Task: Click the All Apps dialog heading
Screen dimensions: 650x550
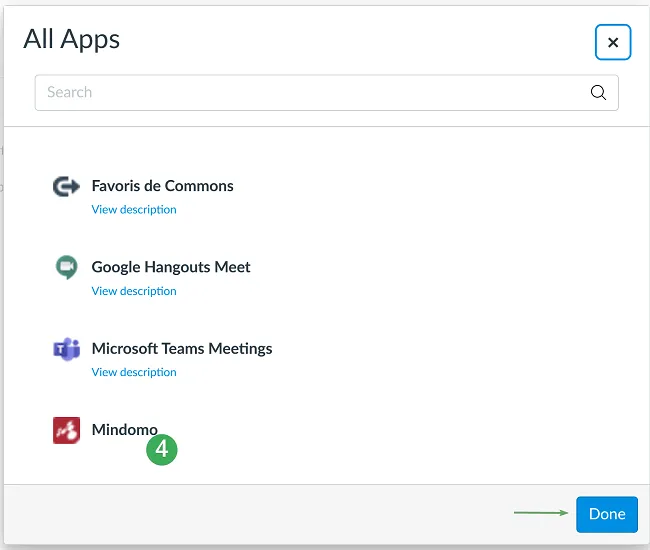Action: pyautogui.click(x=72, y=39)
